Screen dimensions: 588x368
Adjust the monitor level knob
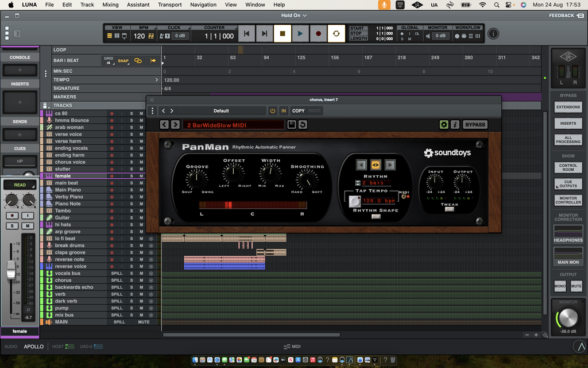[x=568, y=317]
